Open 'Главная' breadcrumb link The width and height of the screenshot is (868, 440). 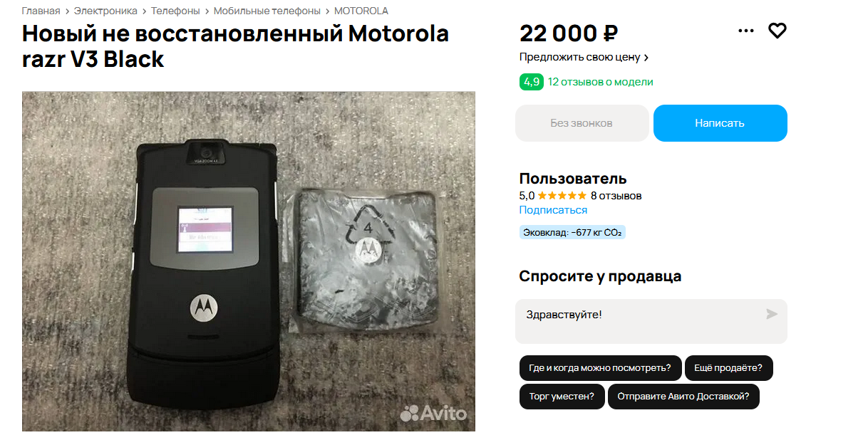click(41, 11)
